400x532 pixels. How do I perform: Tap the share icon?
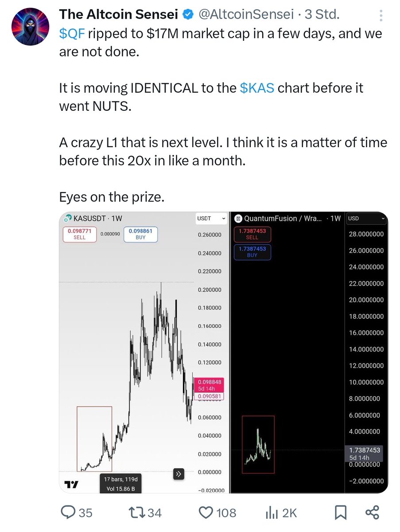point(373,513)
